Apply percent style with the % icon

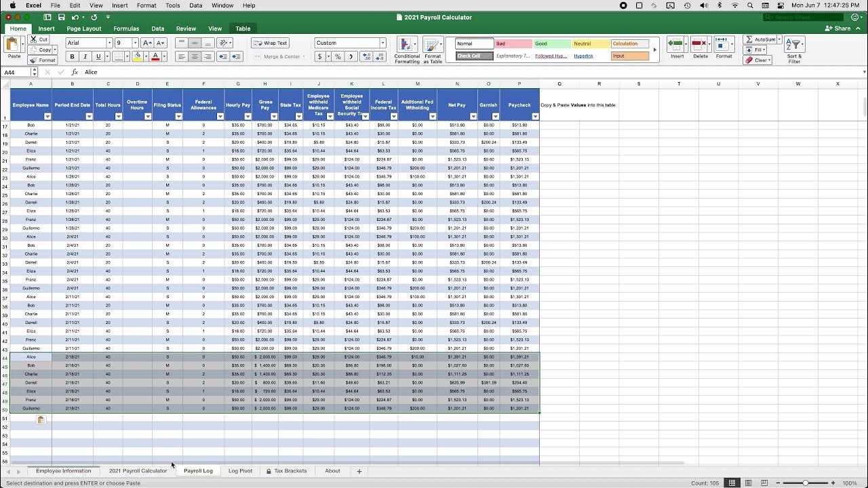(x=337, y=57)
